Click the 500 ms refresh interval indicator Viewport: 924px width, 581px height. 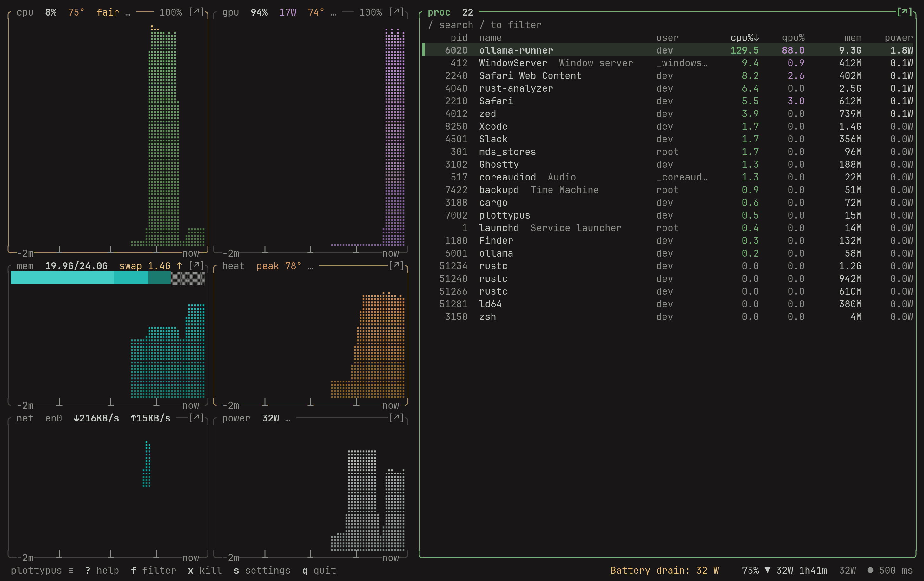point(890,570)
